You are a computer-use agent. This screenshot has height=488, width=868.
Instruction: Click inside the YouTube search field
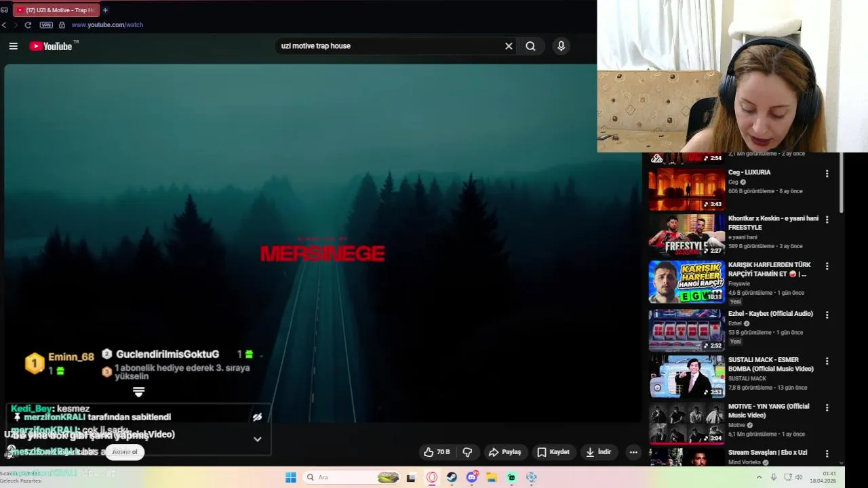[390, 46]
